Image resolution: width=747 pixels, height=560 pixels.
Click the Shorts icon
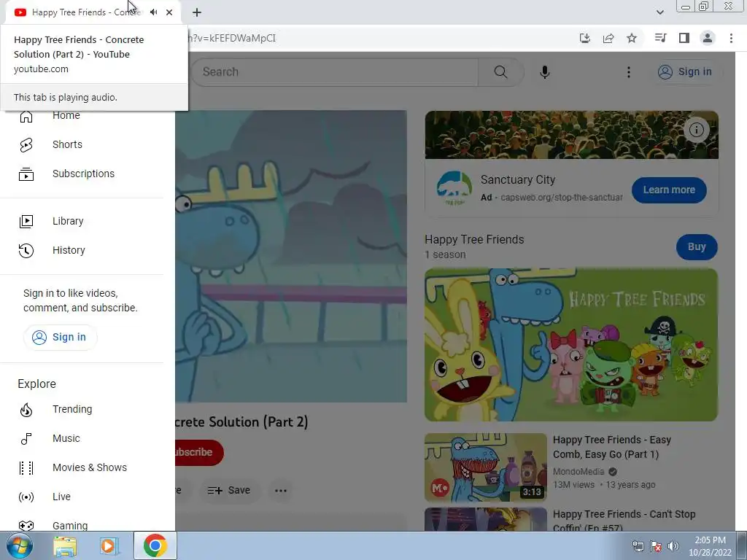pyautogui.click(x=26, y=145)
